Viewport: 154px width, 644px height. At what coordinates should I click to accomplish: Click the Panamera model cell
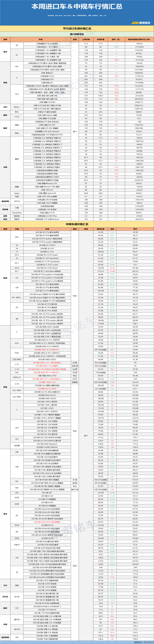(17, 213)
